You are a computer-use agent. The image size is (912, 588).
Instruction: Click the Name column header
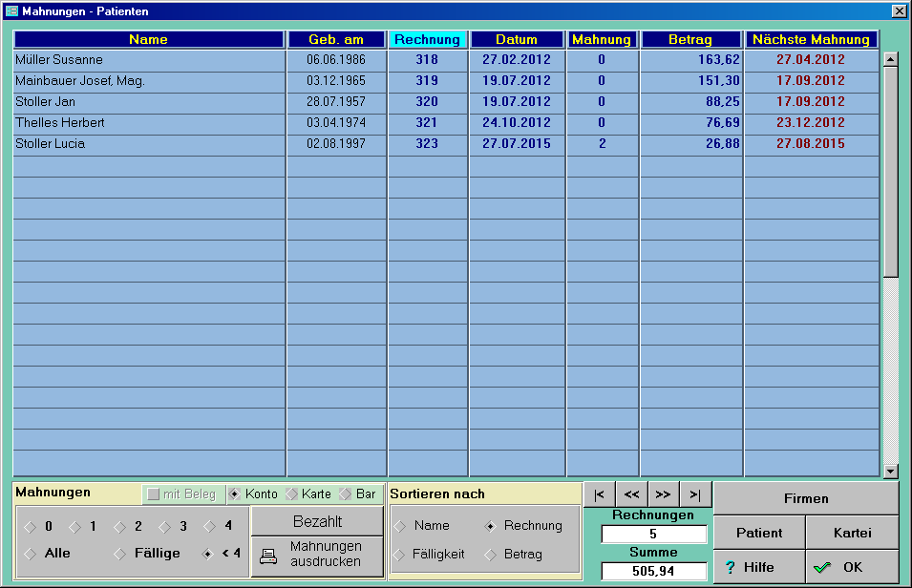tap(148, 40)
